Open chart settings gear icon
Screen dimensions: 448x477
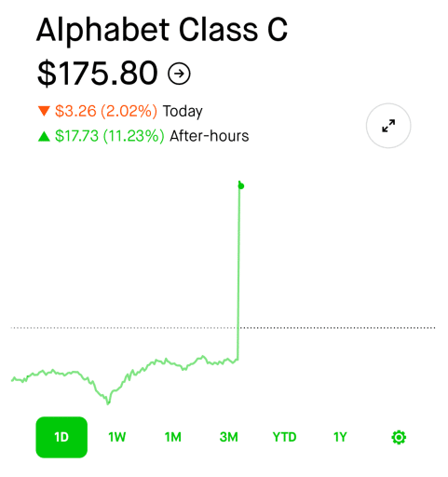click(x=399, y=437)
